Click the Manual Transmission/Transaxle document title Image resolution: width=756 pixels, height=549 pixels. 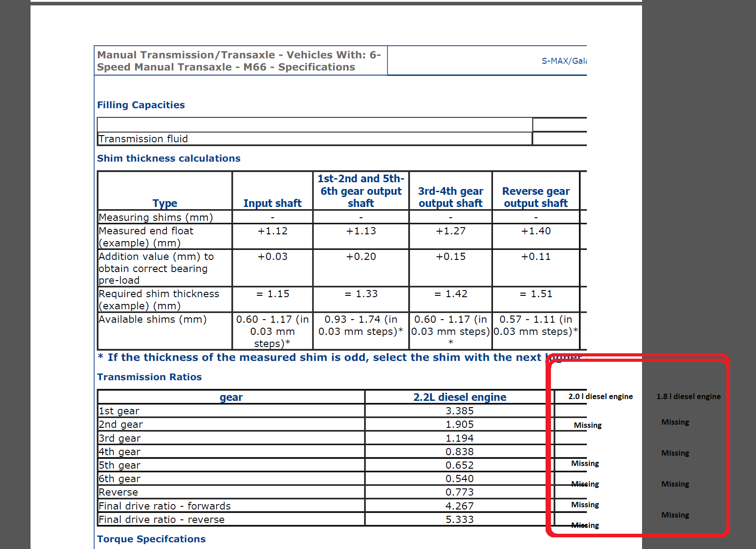tap(239, 61)
